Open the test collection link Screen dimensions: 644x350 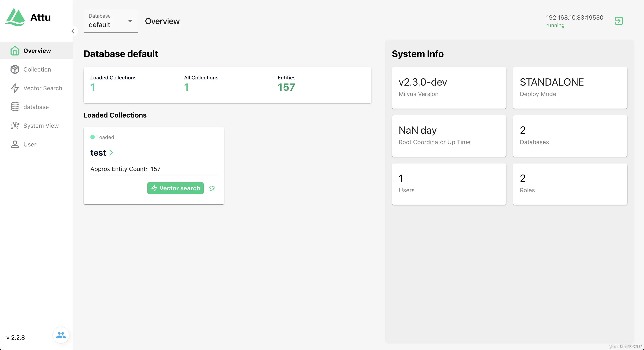98,152
